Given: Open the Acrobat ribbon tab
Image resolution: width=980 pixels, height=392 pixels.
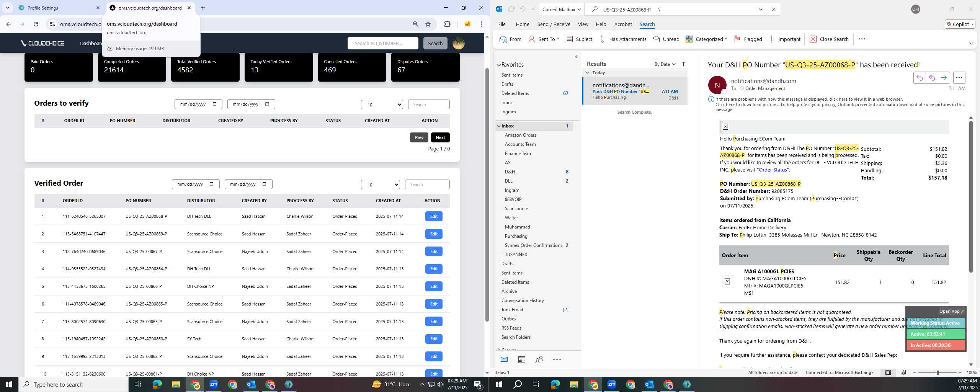Looking at the screenshot, I should point(623,24).
